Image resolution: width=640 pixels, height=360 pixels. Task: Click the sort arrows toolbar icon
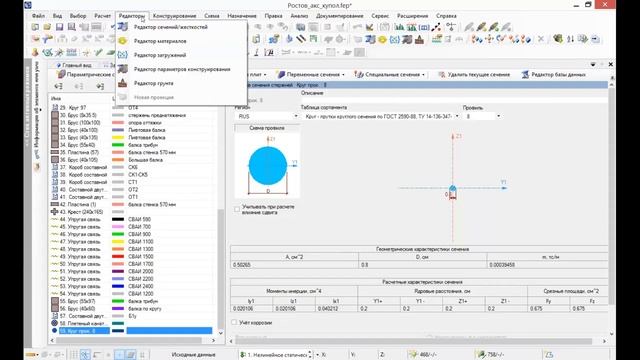(571, 39)
